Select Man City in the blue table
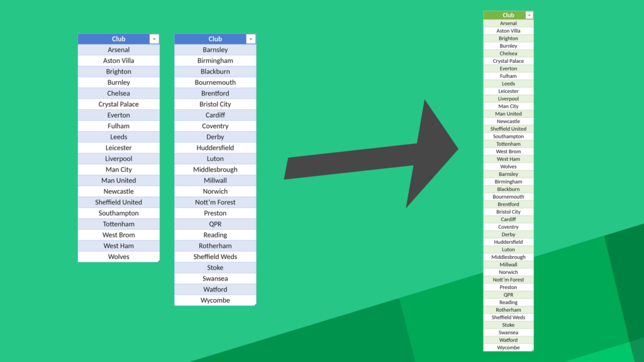This screenshot has width=644, height=362. (x=119, y=170)
